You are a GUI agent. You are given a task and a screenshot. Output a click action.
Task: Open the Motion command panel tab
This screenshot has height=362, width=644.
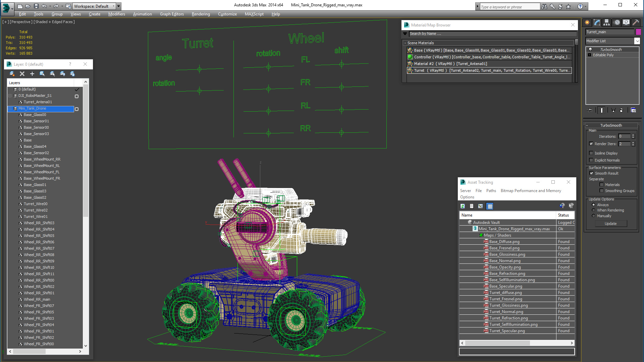[616, 22]
